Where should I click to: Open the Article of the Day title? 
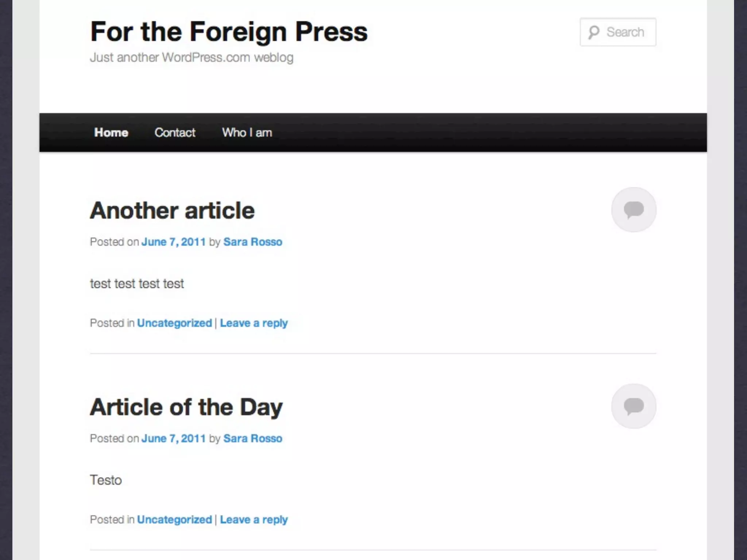click(186, 407)
